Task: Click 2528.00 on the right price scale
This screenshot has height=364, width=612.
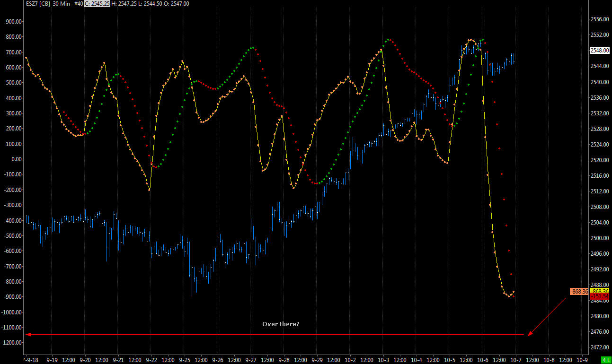Action: tap(599, 129)
